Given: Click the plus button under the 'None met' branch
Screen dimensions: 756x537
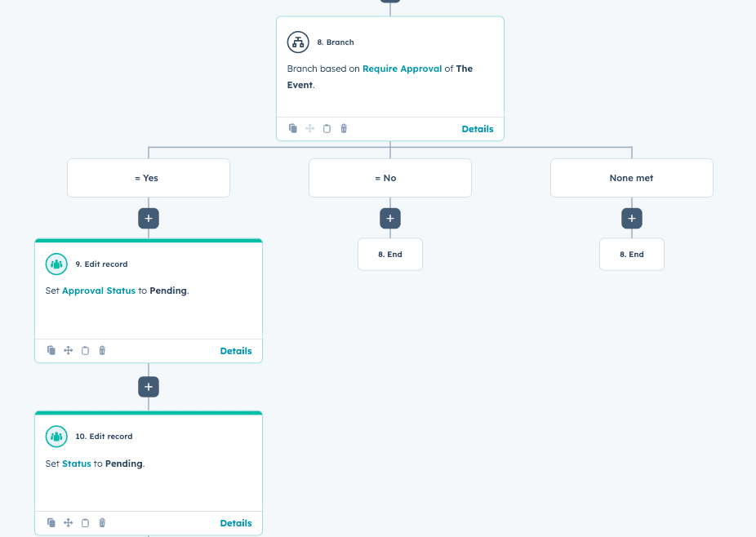Looking at the screenshot, I should [x=632, y=219].
